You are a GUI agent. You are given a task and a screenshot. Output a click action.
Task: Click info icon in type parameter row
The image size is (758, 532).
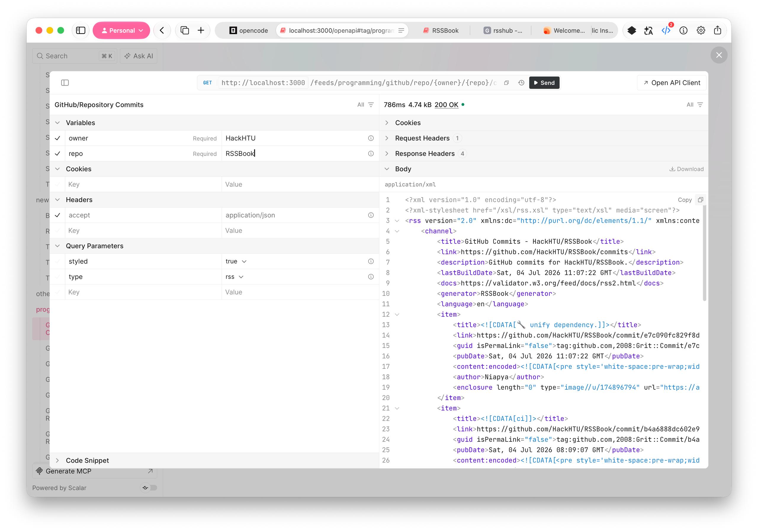pyautogui.click(x=371, y=277)
